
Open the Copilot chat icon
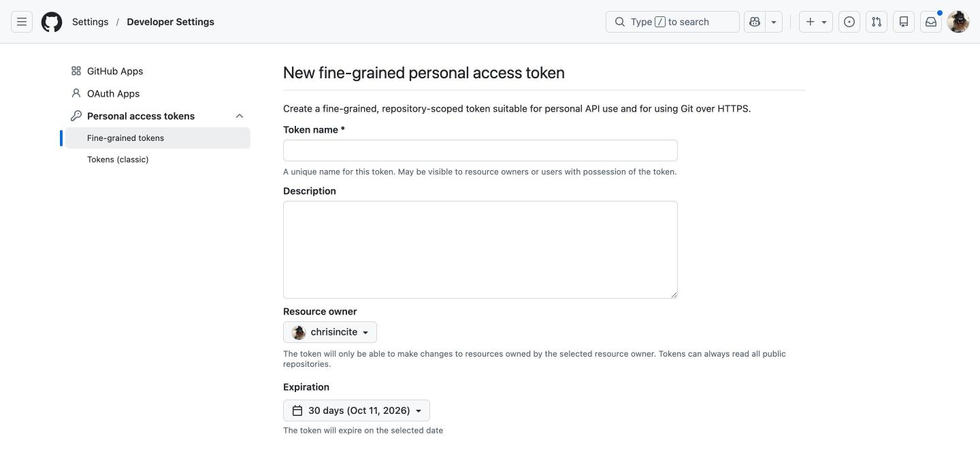point(755,22)
